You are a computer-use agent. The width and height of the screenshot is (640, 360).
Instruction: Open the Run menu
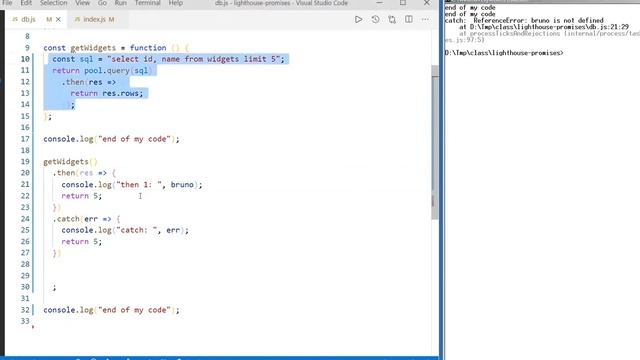tap(120, 3)
